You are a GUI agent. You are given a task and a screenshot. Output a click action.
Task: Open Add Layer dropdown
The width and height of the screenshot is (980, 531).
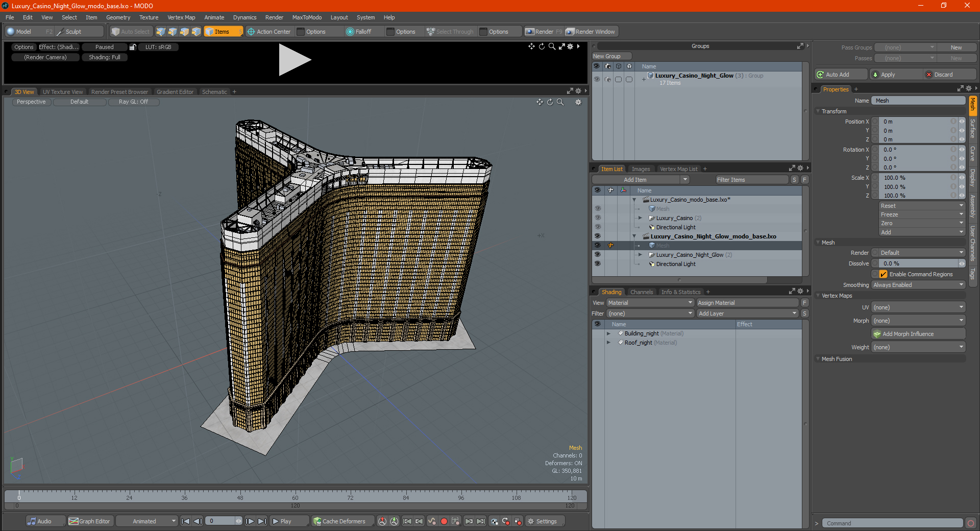click(x=747, y=313)
